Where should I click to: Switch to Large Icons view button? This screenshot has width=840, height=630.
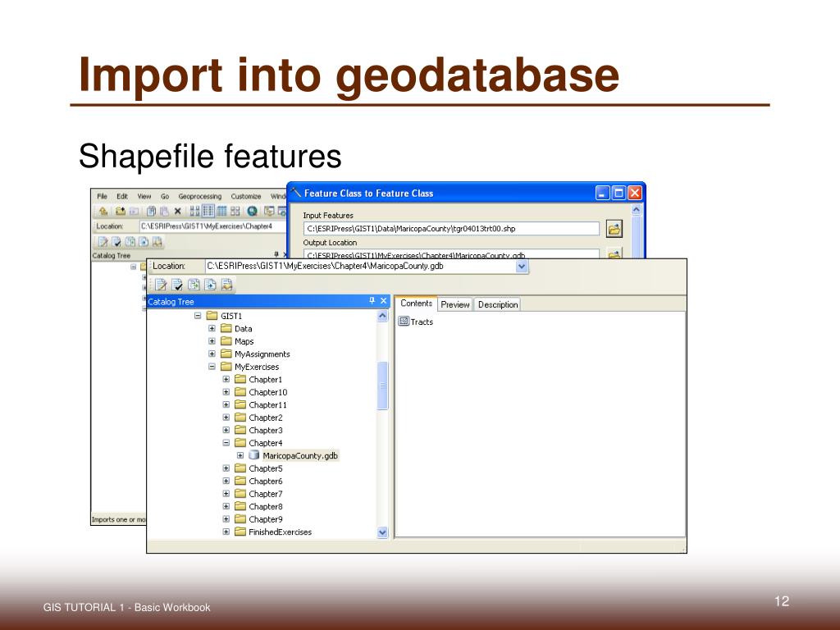[x=195, y=211]
